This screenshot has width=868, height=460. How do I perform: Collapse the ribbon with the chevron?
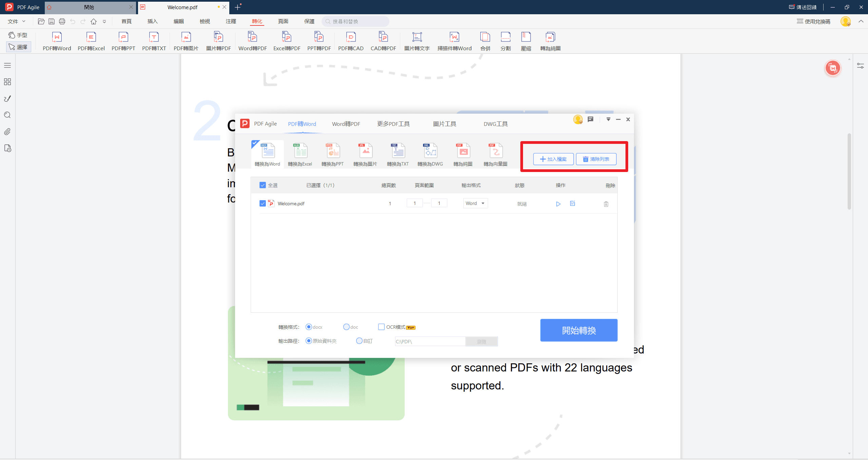[861, 21]
